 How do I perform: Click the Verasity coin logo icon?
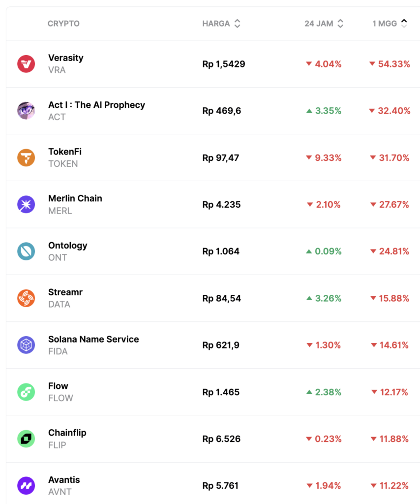[26, 64]
